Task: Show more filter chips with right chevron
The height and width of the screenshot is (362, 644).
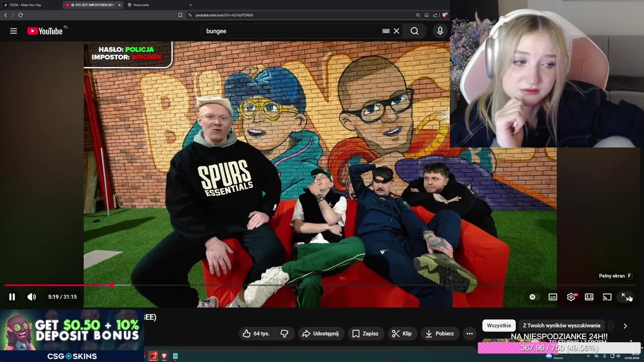Action: (625, 326)
